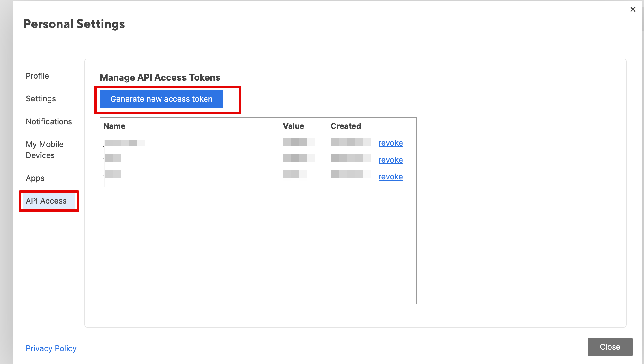Select the Apps section
644x364 pixels.
(x=35, y=178)
